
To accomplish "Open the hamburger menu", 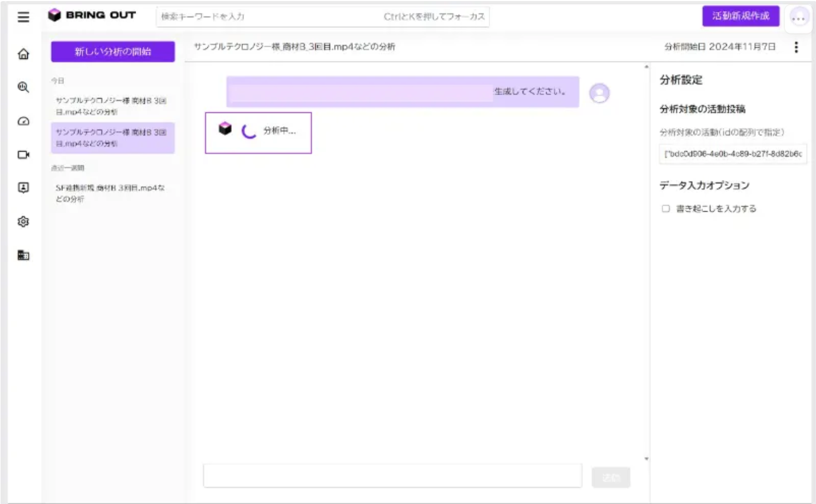I will pos(23,17).
